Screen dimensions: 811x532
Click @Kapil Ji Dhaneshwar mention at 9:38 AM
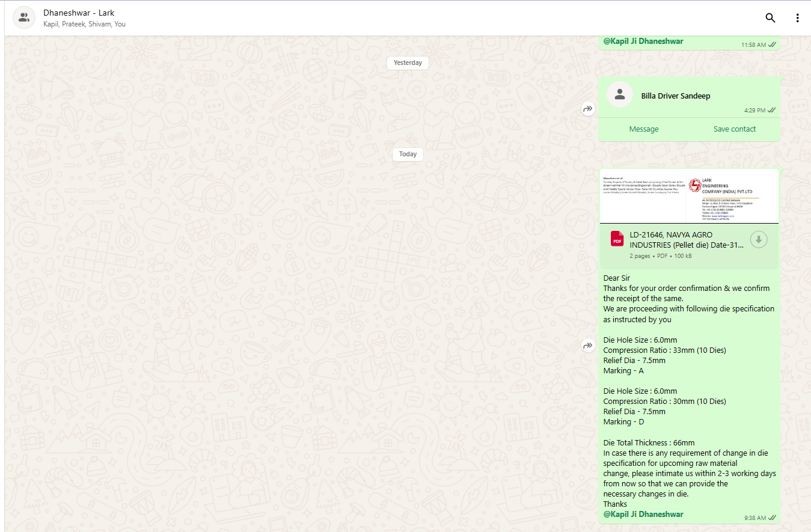click(643, 515)
